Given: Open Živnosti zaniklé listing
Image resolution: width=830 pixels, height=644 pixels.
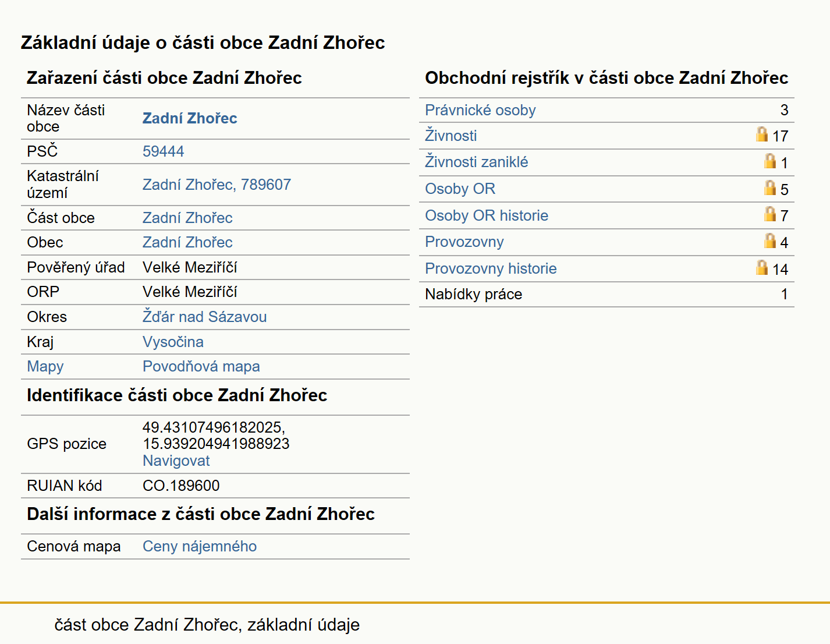Looking at the screenshot, I should point(476,162).
